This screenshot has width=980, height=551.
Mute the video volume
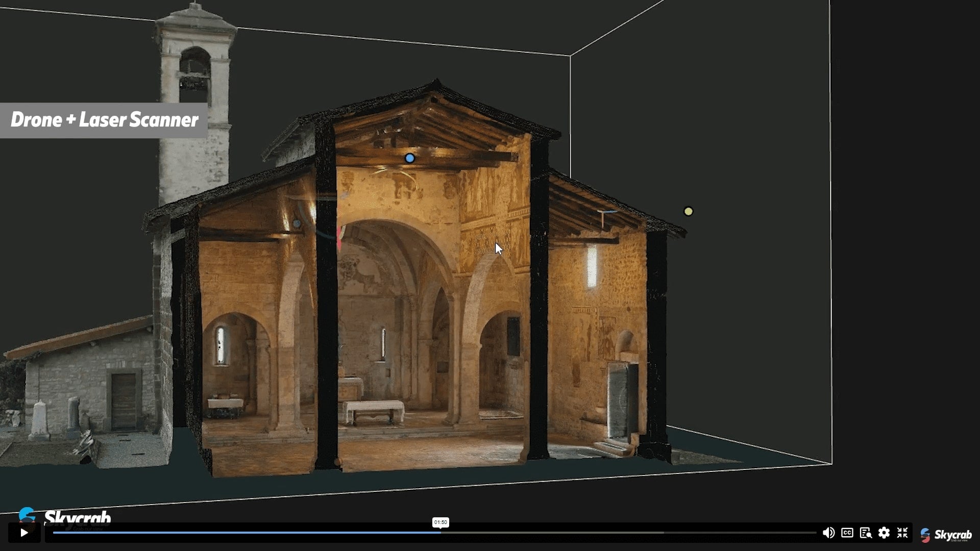click(x=828, y=533)
